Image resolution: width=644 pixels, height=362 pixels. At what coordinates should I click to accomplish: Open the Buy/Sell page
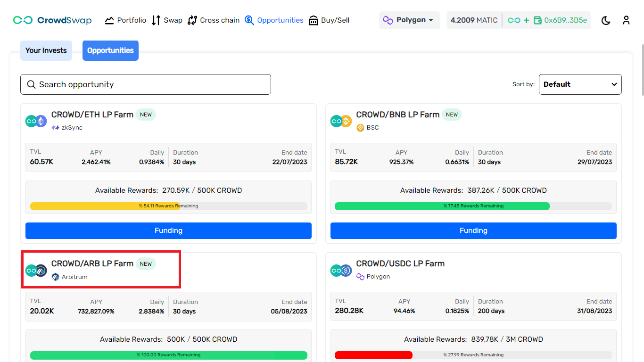coord(329,20)
